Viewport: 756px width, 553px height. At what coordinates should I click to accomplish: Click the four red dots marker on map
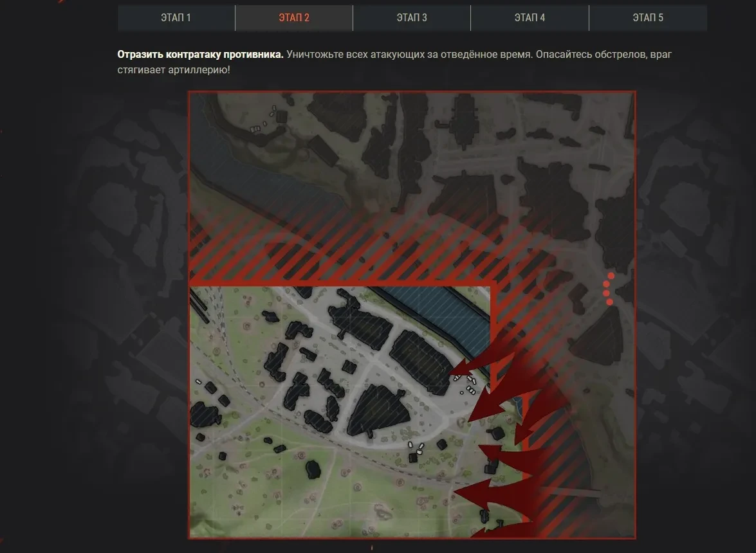609,289
